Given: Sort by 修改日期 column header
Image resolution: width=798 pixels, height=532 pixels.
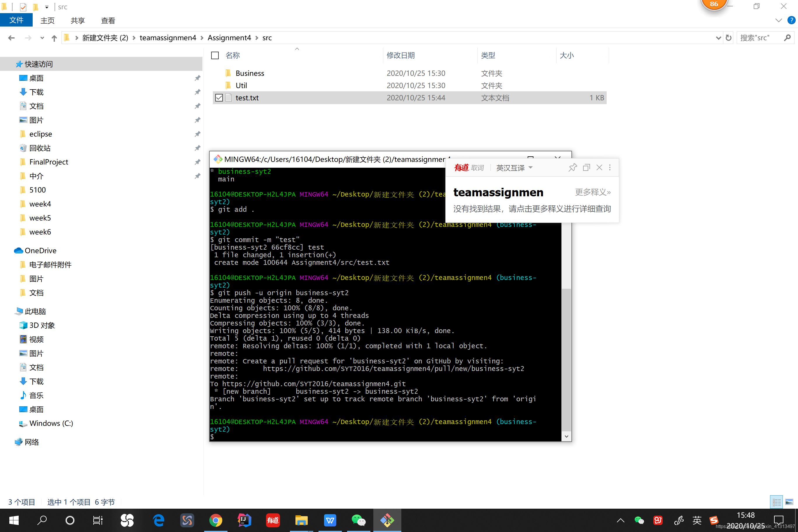Looking at the screenshot, I should click(x=401, y=55).
